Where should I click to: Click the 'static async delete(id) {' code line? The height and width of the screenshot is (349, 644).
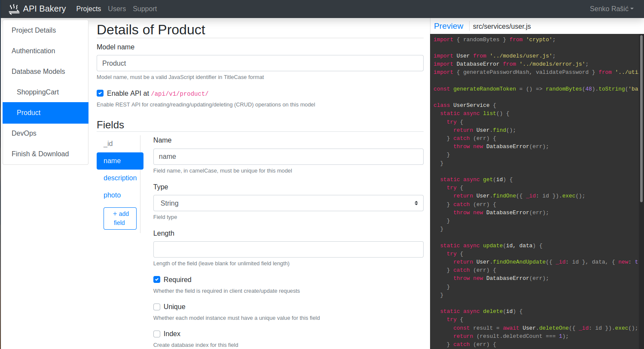point(482,311)
